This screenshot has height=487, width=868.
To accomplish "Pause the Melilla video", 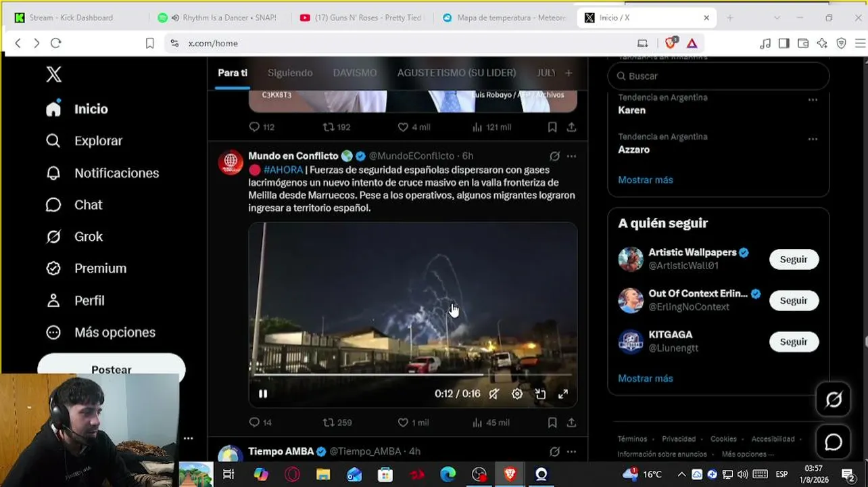I will [263, 394].
